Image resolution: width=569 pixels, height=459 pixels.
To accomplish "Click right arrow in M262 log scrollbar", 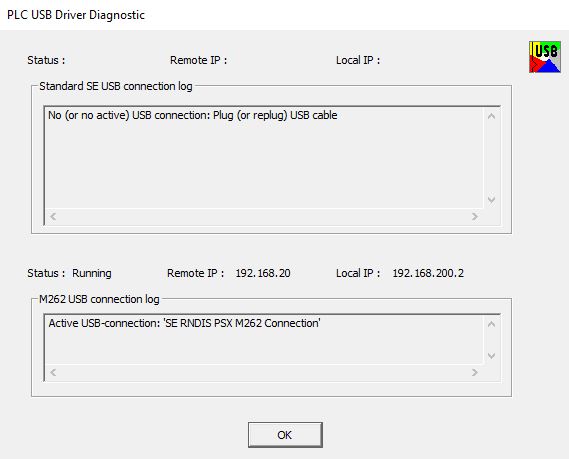I will (474, 373).
